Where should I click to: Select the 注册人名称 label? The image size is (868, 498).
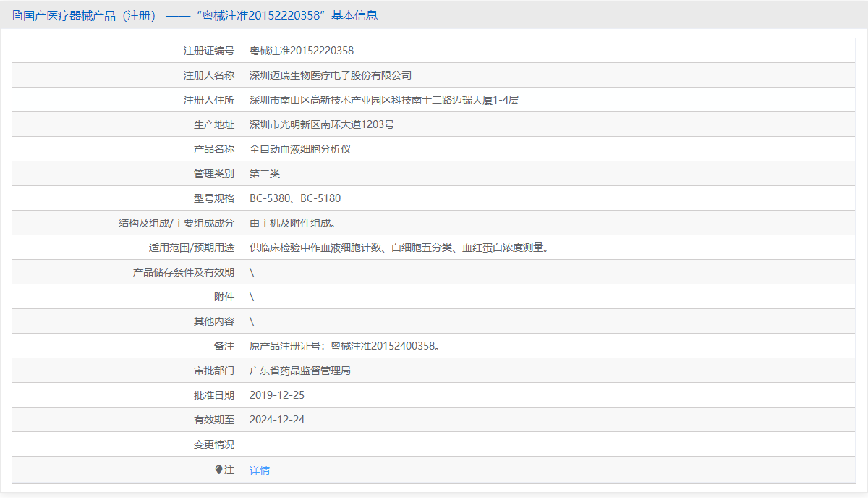coord(209,75)
